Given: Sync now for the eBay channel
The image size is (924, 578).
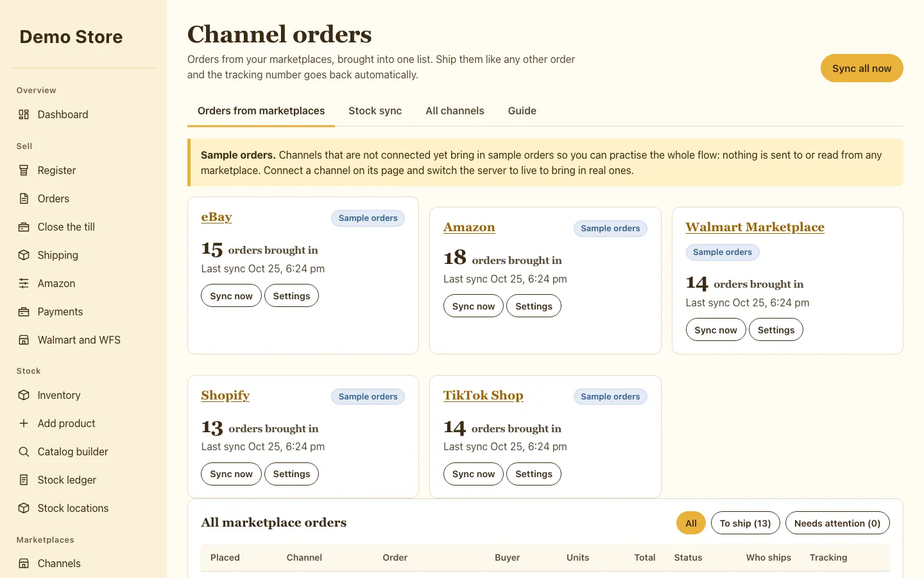Looking at the screenshot, I should click(x=231, y=295).
